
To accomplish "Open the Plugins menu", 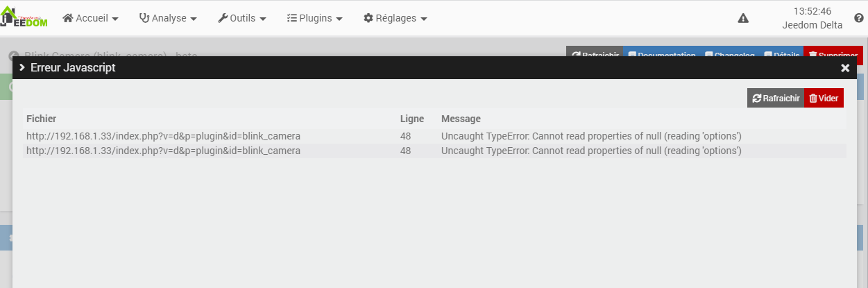I will (315, 19).
